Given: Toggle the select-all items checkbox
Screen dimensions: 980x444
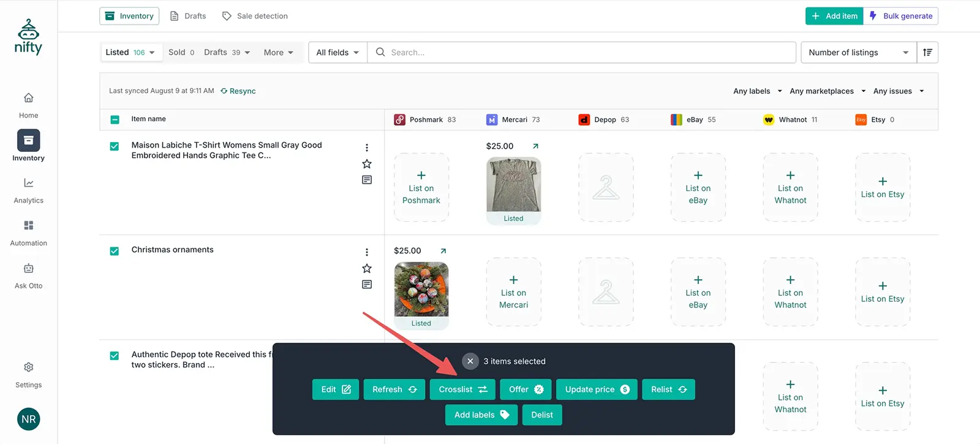Looking at the screenshot, I should [x=115, y=119].
